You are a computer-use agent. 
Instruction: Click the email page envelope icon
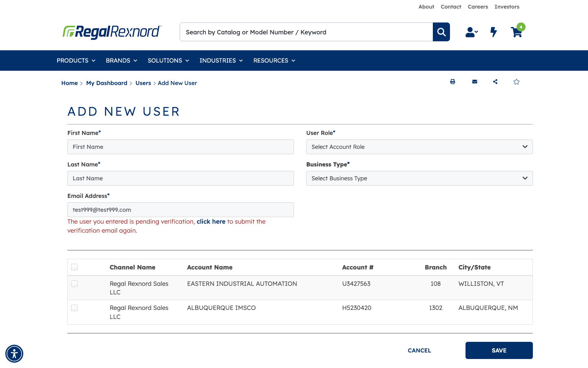coord(474,82)
